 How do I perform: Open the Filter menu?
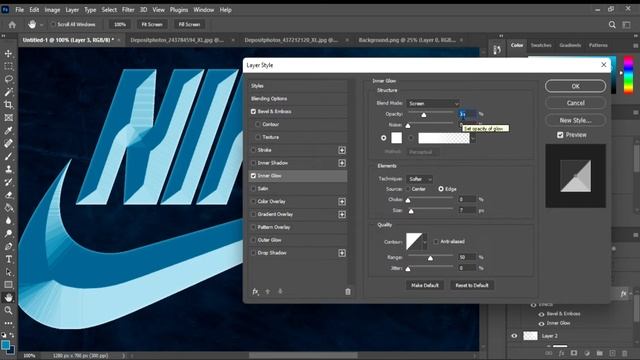point(128,10)
